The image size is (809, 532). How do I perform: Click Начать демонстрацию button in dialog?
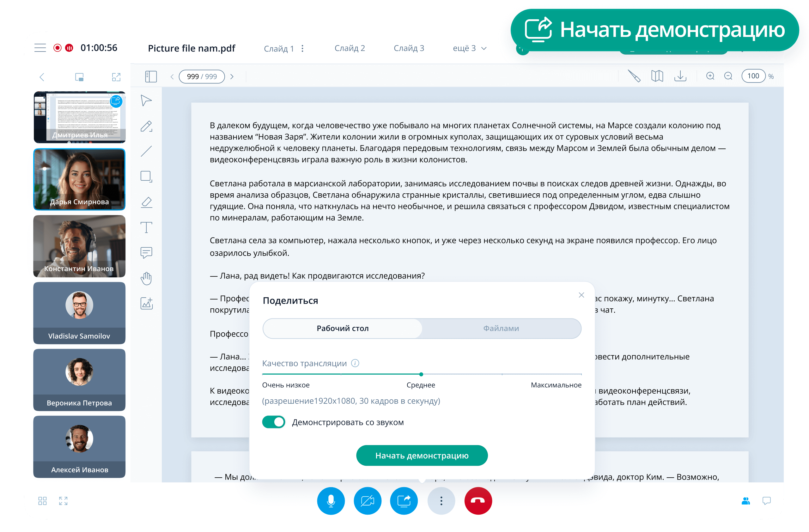click(x=422, y=455)
